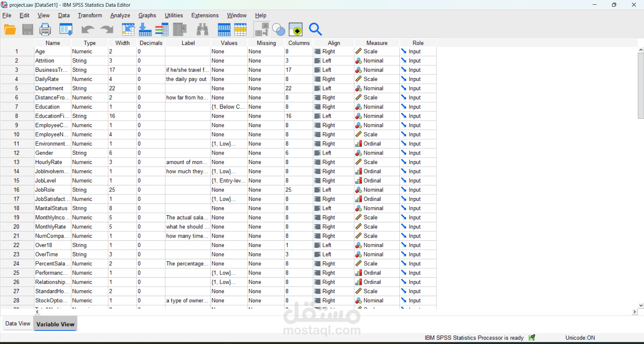Open the Variables info toolbar icon
The width and height of the screenshot is (644, 344).
pos(162,30)
